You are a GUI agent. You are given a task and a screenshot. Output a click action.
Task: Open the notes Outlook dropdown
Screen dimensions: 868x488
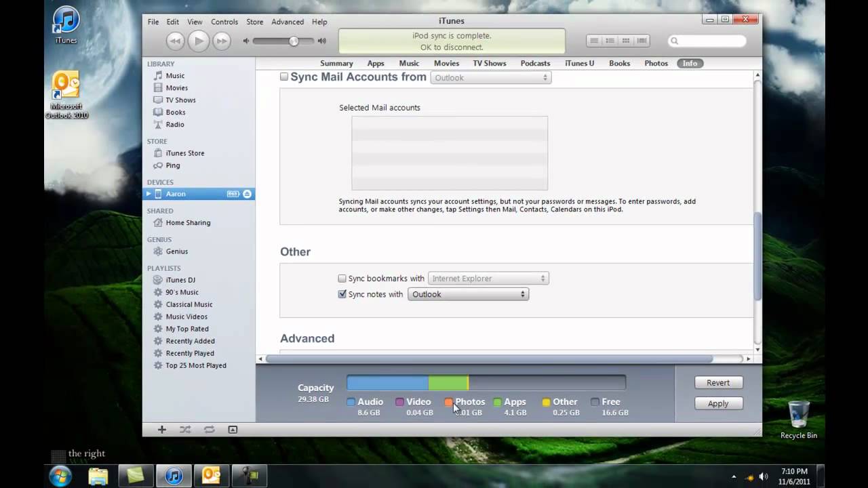468,294
